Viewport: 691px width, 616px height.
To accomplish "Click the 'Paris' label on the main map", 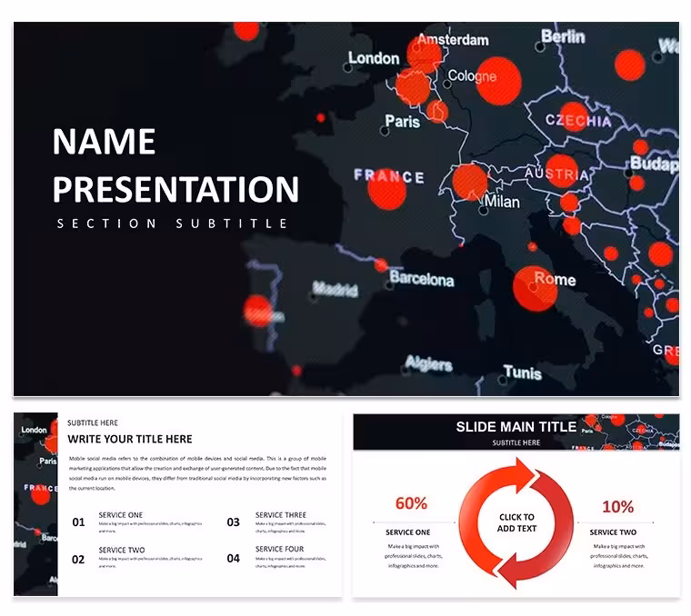I will pyautogui.click(x=403, y=122).
